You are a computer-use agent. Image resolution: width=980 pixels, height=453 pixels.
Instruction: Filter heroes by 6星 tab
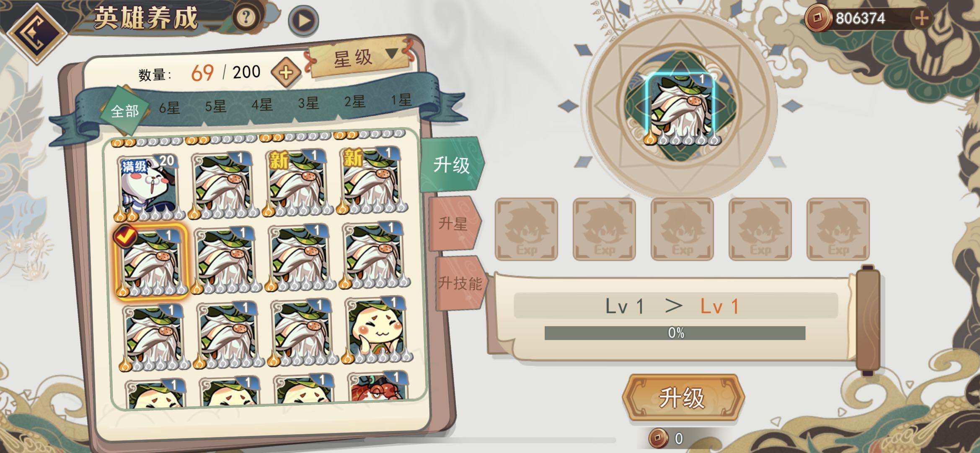[169, 108]
